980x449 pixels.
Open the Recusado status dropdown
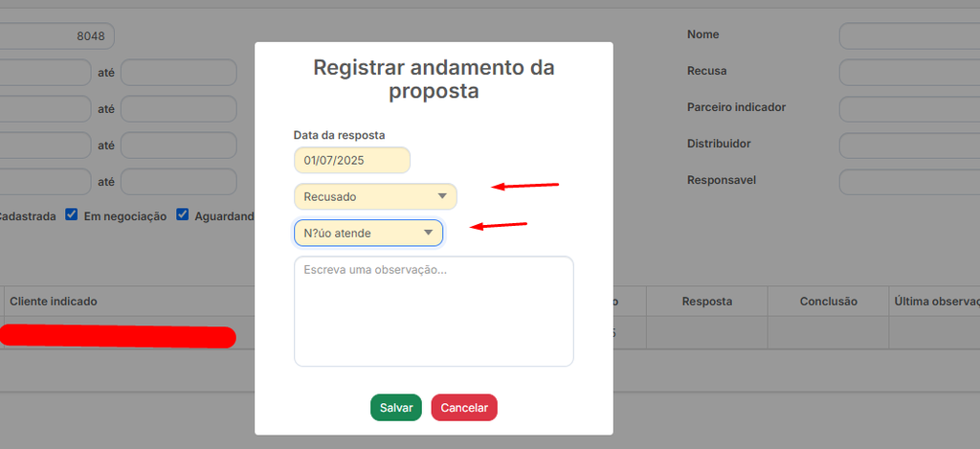(x=375, y=196)
